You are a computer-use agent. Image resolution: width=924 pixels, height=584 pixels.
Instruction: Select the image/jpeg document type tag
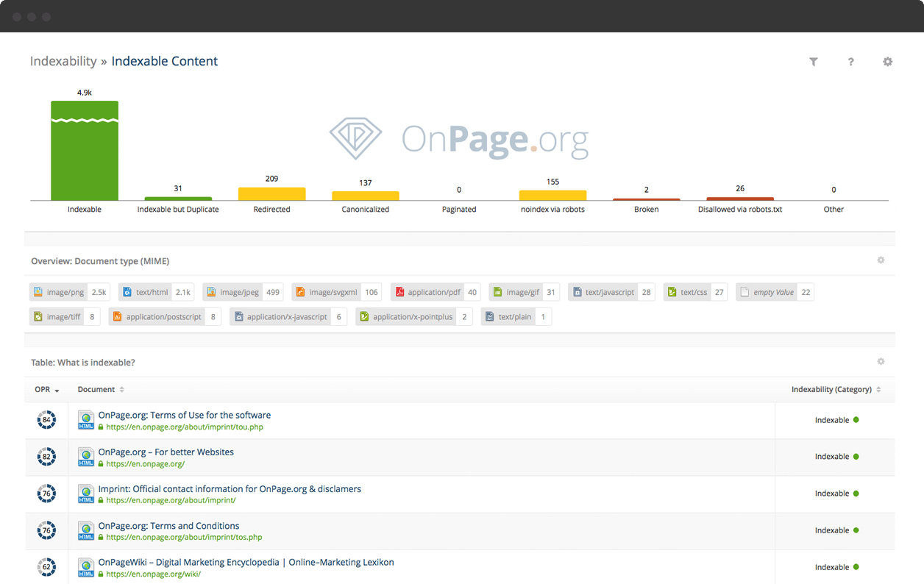click(244, 292)
